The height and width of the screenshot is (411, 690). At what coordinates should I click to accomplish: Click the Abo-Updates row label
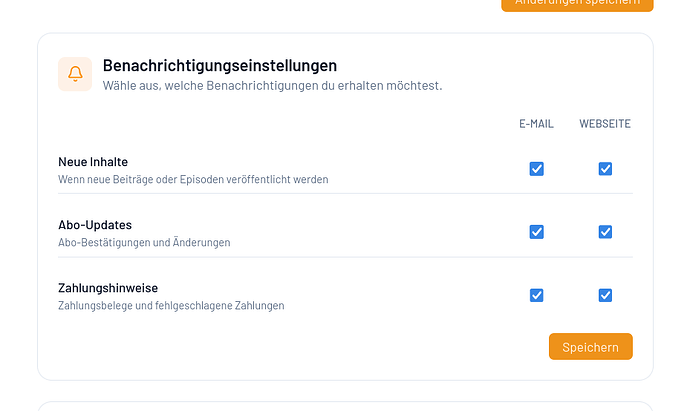(95, 225)
